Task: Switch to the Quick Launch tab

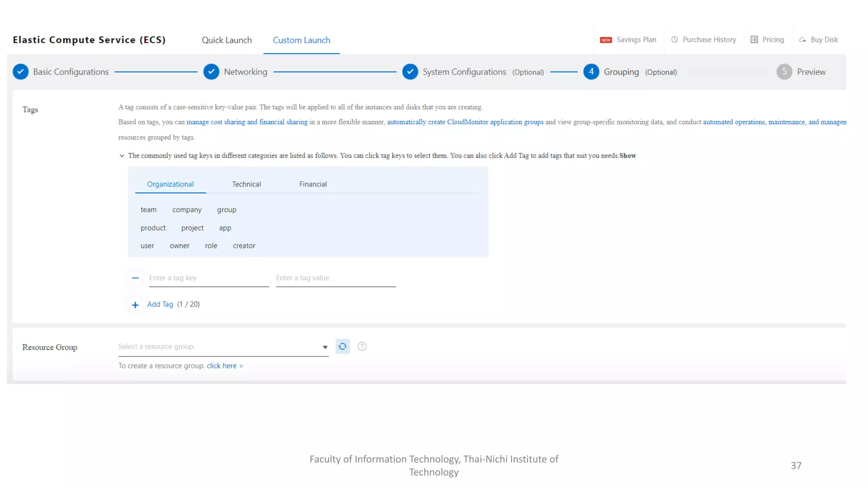Action: pos(227,40)
